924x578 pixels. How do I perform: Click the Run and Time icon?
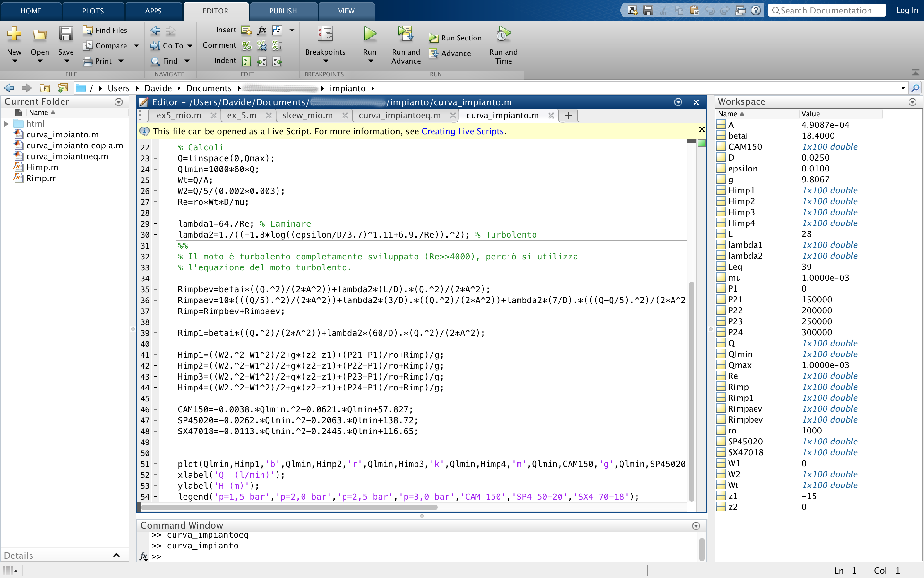503,34
